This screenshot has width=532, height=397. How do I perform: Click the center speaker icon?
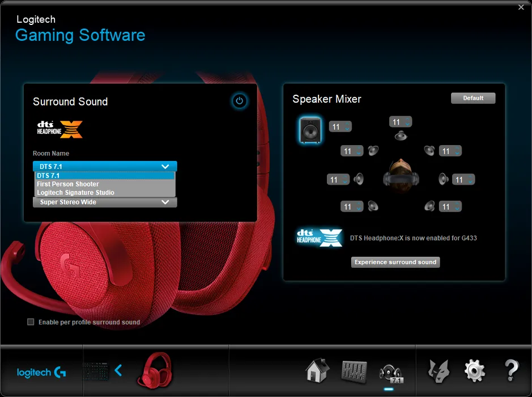[401, 136]
